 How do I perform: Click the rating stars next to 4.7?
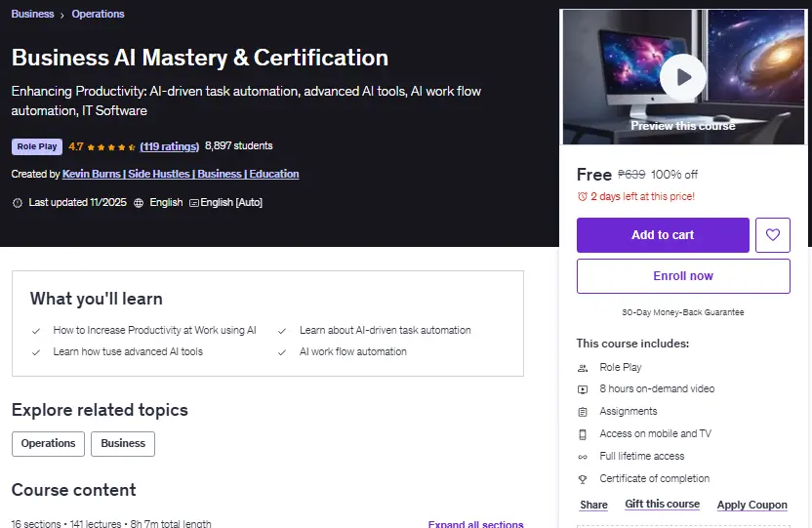[x=111, y=147]
